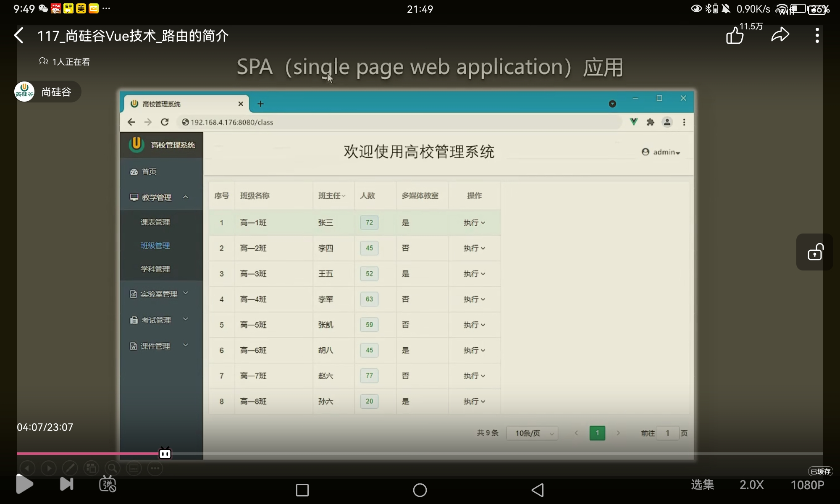Screen dimensions: 840x504
Task: Tap the back arrow beside the video title
Action: [19, 36]
